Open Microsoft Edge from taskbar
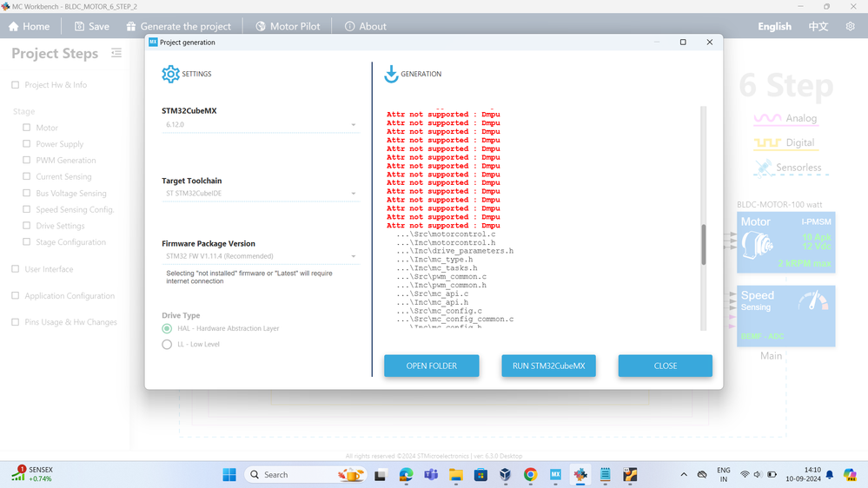The width and height of the screenshot is (868, 488). coord(406,475)
